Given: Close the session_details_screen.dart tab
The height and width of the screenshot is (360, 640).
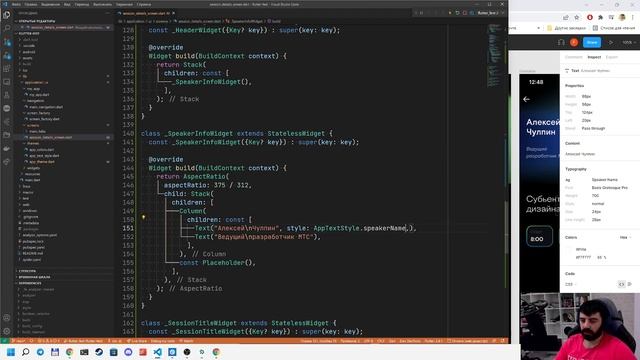Looking at the screenshot, I should 173,13.
